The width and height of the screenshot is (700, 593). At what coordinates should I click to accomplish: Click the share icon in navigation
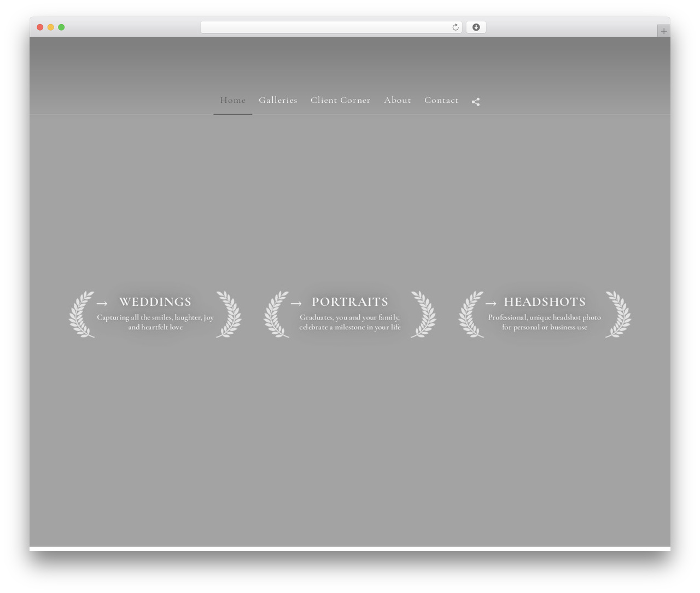tap(476, 102)
